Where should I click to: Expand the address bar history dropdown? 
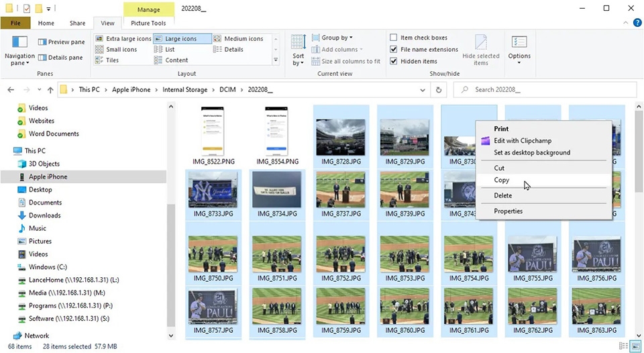click(x=423, y=89)
